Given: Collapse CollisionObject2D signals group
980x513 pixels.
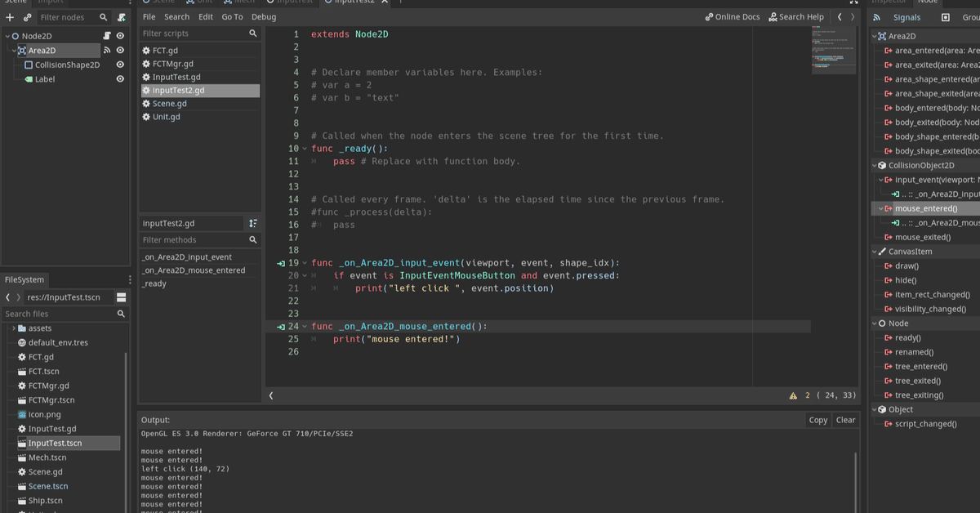Looking at the screenshot, I should pos(875,165).
